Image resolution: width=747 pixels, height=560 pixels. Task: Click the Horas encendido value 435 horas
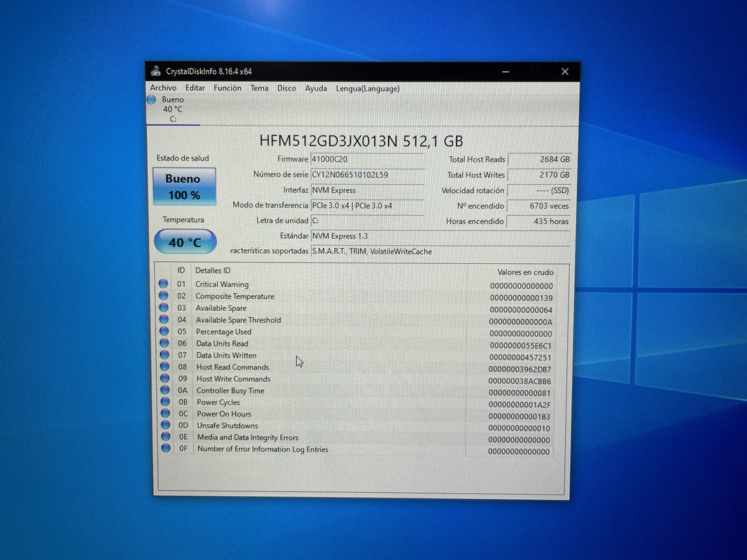point(538,221)
